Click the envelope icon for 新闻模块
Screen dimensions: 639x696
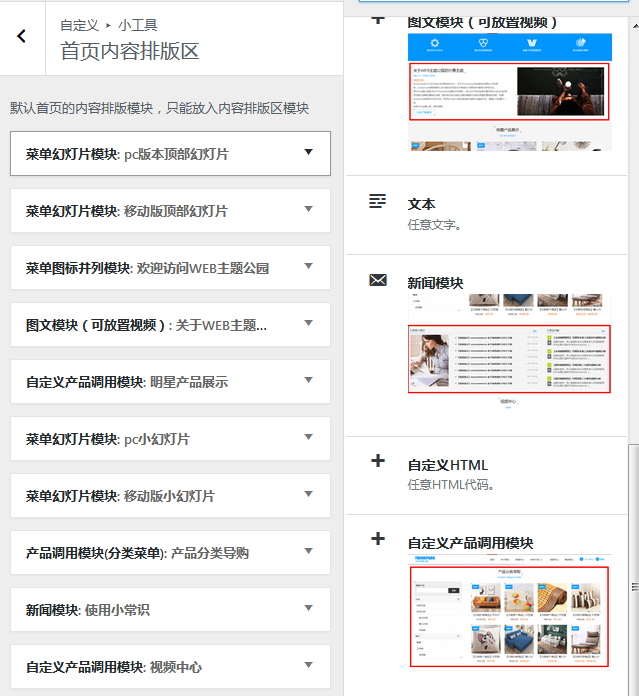tap(378, 280)
